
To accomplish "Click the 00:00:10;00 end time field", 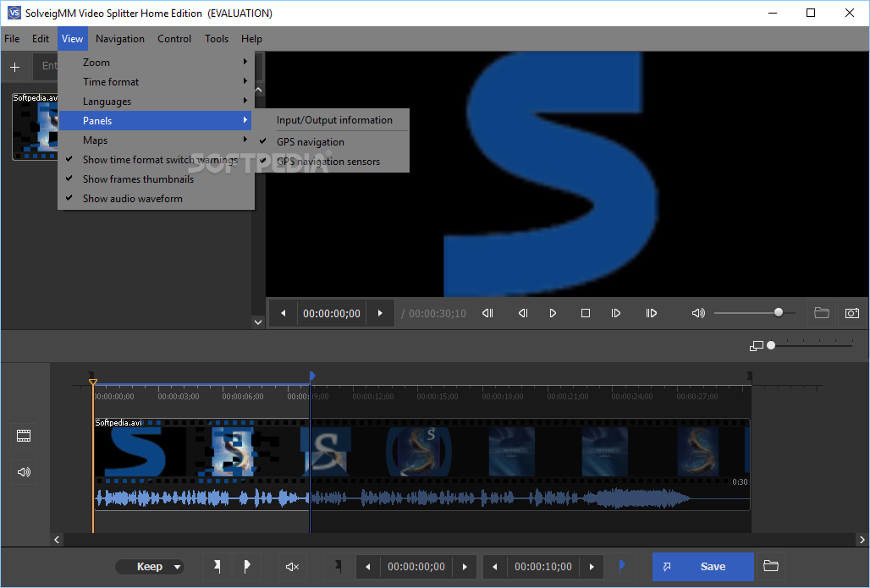I will coord(543,567).
